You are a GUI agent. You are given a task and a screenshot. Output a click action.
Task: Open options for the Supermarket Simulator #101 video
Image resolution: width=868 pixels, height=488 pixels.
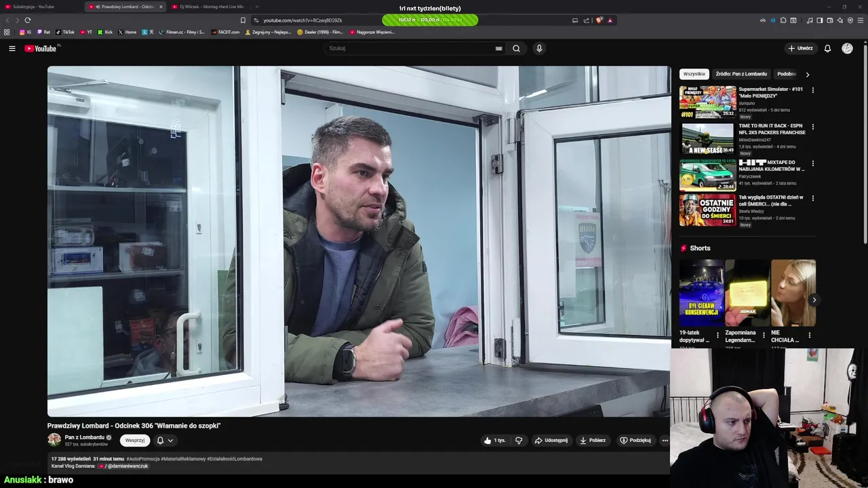point(812,89)
